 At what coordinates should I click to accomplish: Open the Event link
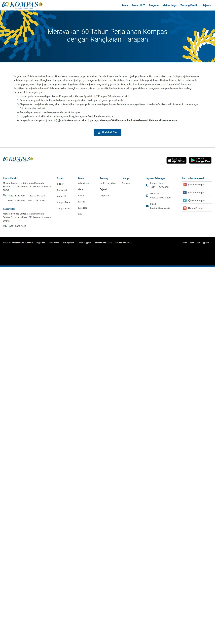[x=81, y=195]
